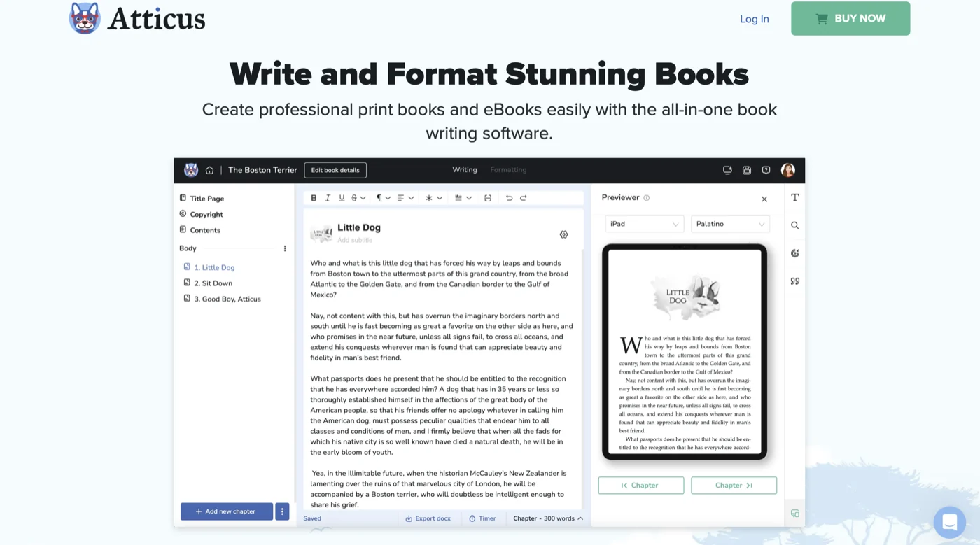Click the text alignment icon
This screenshot has width=980, height=545.
(400, 198)
